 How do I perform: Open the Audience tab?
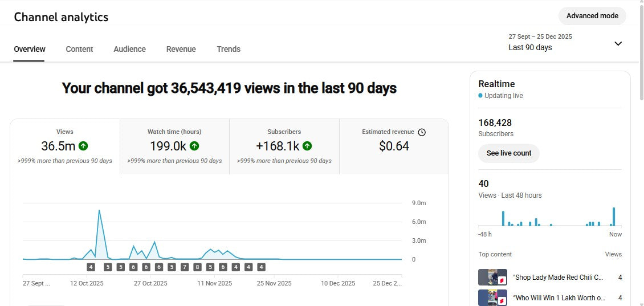click(129, 49)
